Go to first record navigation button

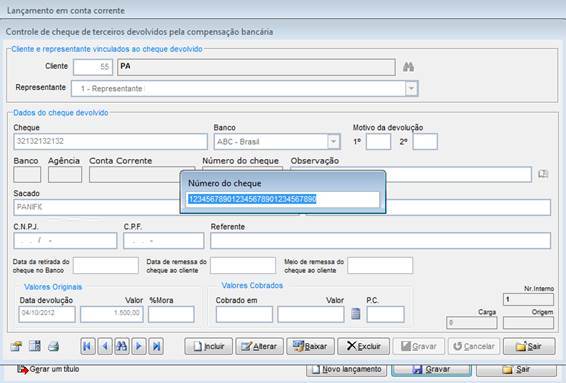pyautogui.click(x=88, y=347)
